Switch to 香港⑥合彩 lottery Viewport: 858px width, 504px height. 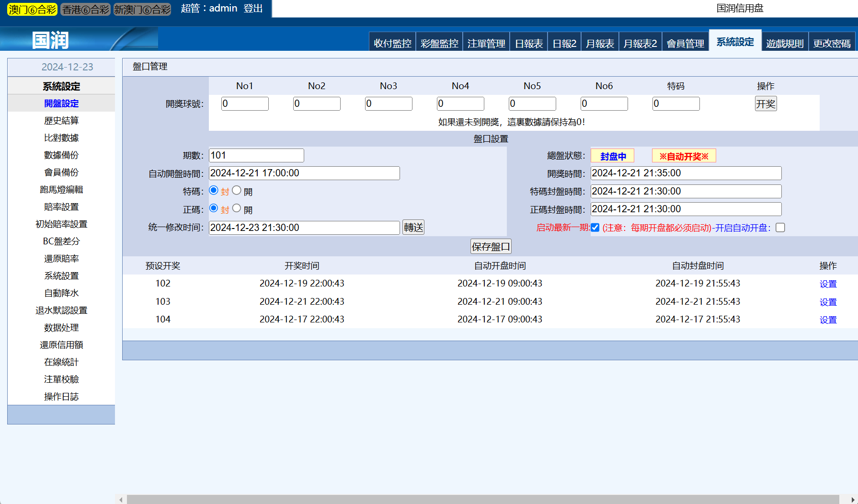pos(86,10)
